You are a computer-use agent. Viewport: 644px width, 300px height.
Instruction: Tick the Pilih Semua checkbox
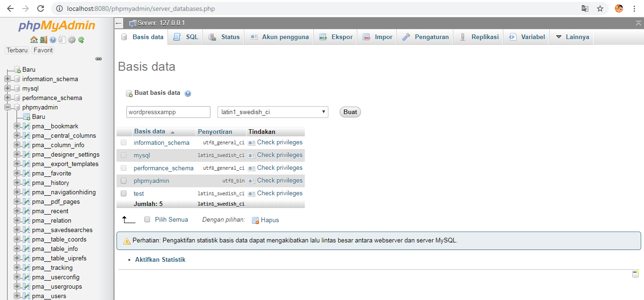(x=147, y=219)
